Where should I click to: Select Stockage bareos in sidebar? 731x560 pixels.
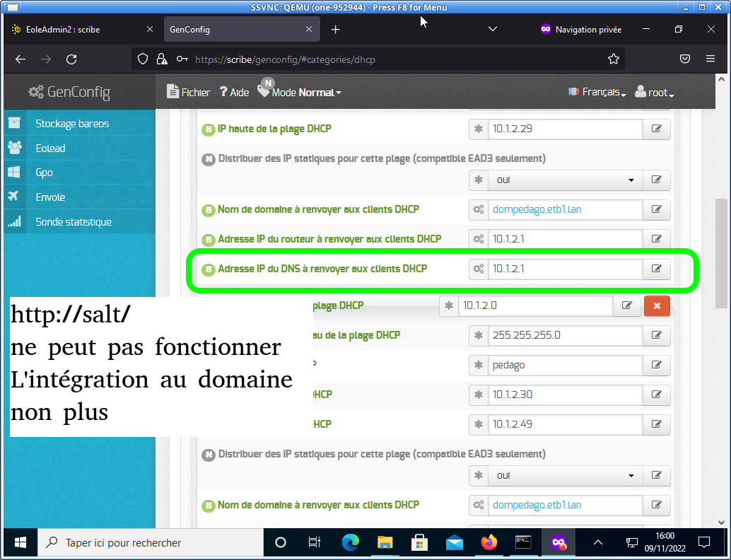tap(72, 124)
